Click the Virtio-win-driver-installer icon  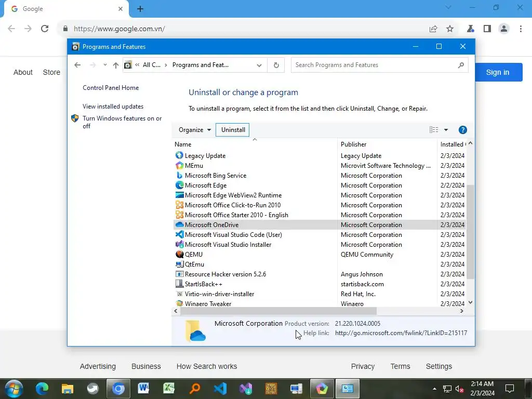click(179, 294)
